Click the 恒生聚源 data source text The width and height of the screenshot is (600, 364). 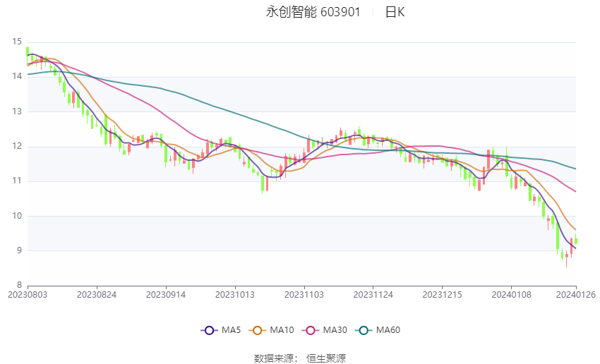pyautogui.click(x=326, y=358)
